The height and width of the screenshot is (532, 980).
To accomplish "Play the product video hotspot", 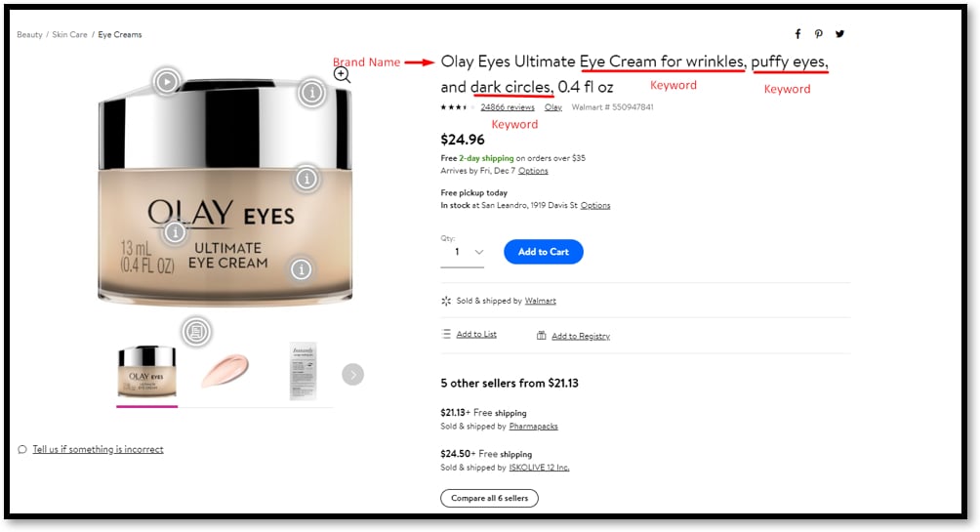I will (x=167, y=82).
